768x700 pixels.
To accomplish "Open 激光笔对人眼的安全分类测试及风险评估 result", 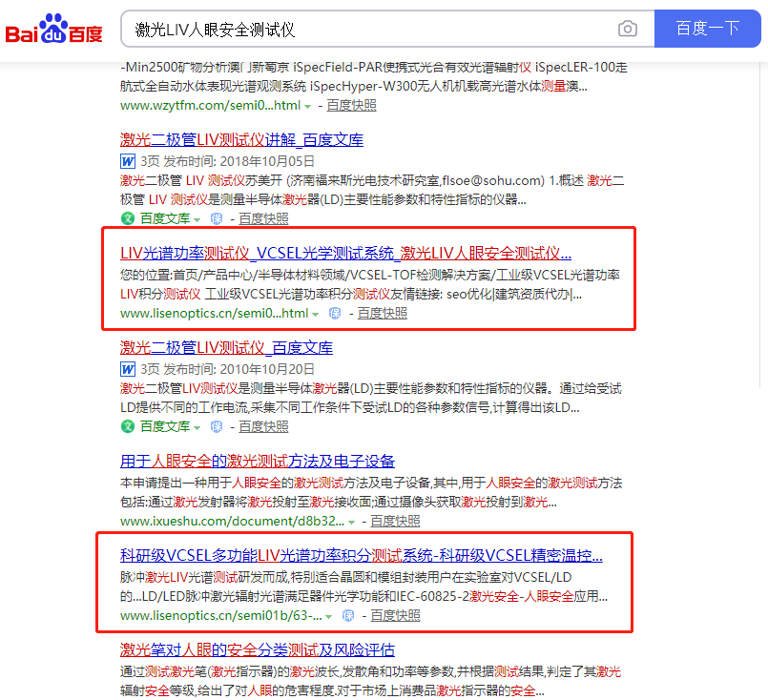I will tap(258, 650).
